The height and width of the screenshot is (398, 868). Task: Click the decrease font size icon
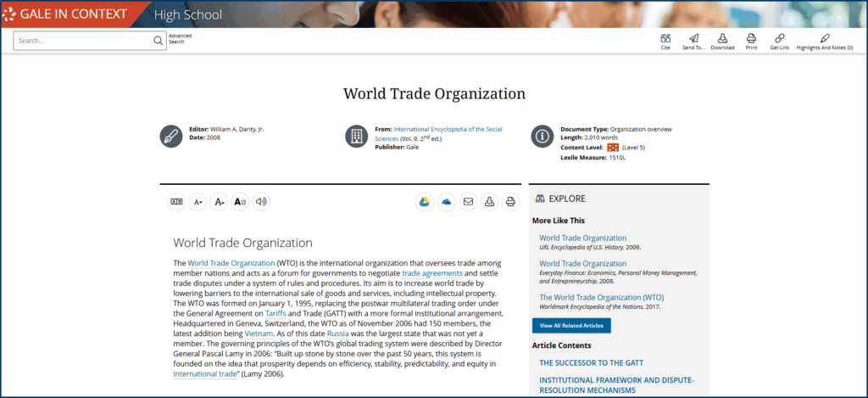pyautogui.click(x=198, y=202)
